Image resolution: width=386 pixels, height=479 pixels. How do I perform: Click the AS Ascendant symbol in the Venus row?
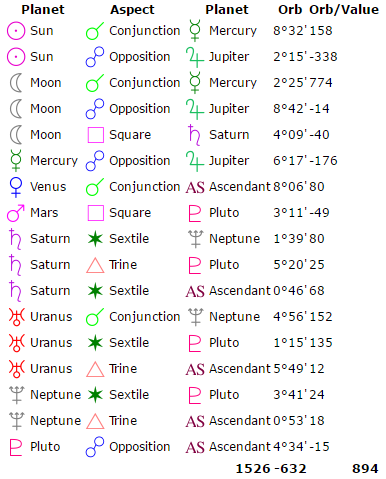click(x=195, y=187)
